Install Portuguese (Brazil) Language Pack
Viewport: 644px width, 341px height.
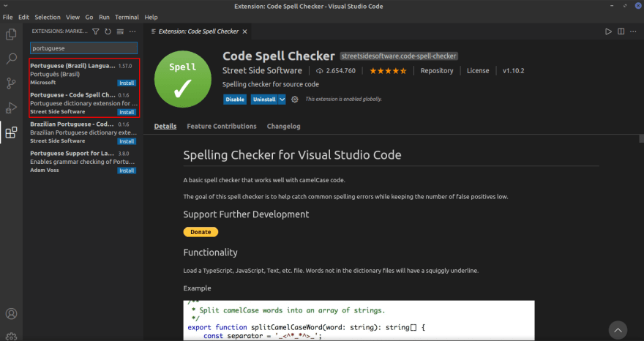pos(127,83)
